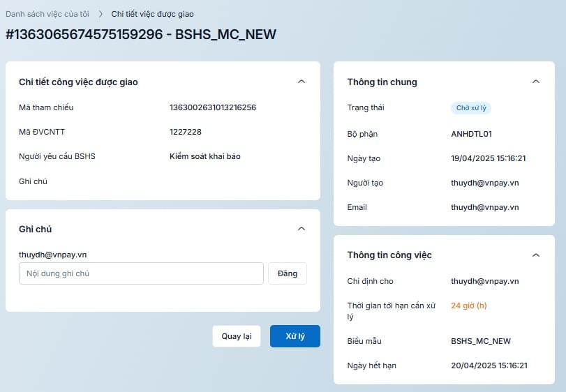Image resolution: width=566 pixels, height=392 pixels.
Task: Open the "Danh sách việc của tôi" breadcrumb
Action: [x=47, y=14]
